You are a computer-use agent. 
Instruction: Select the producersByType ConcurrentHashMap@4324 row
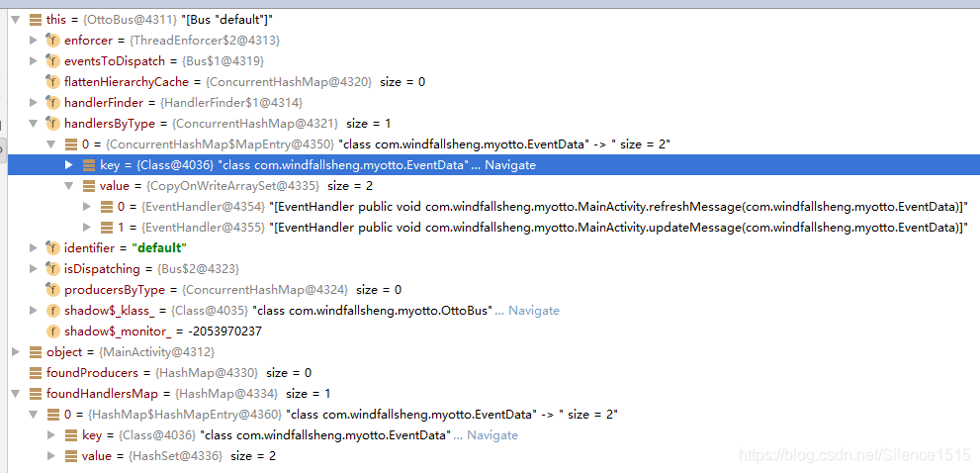(x=232, y=290)
